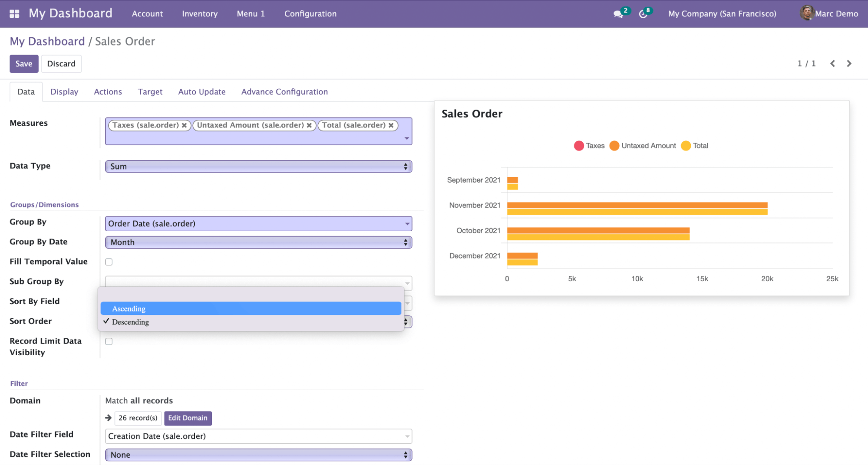Image resolution: width=868 pixels, height=465 pixels.
Task: Open Group By Date Month dropdown
Action: click(258, 242)
